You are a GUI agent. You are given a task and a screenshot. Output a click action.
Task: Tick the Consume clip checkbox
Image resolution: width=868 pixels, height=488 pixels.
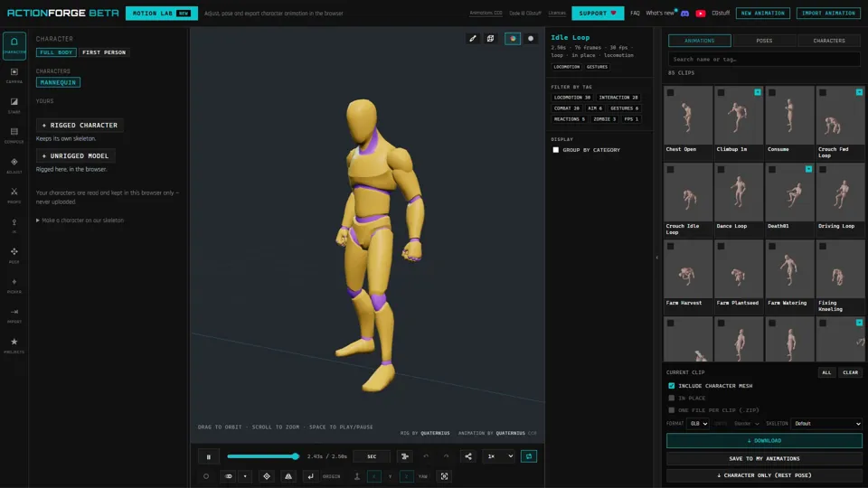[x=772, y=92]
